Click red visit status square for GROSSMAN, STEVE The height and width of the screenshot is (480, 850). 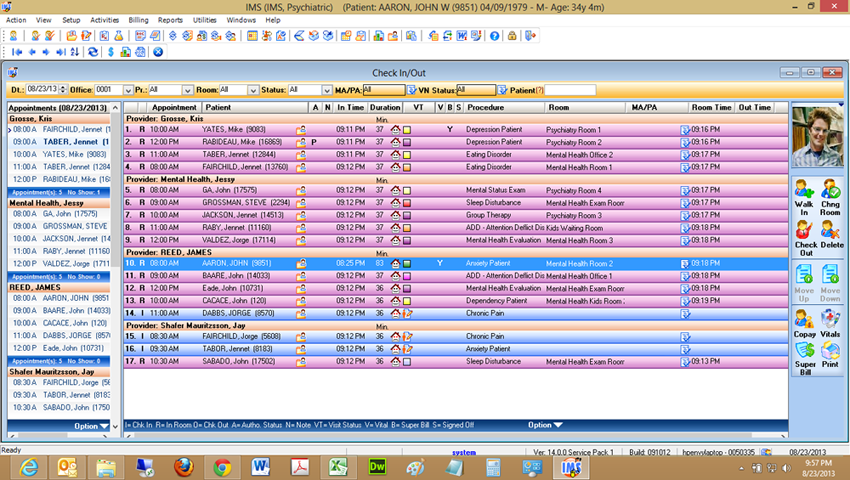(407, 203)
